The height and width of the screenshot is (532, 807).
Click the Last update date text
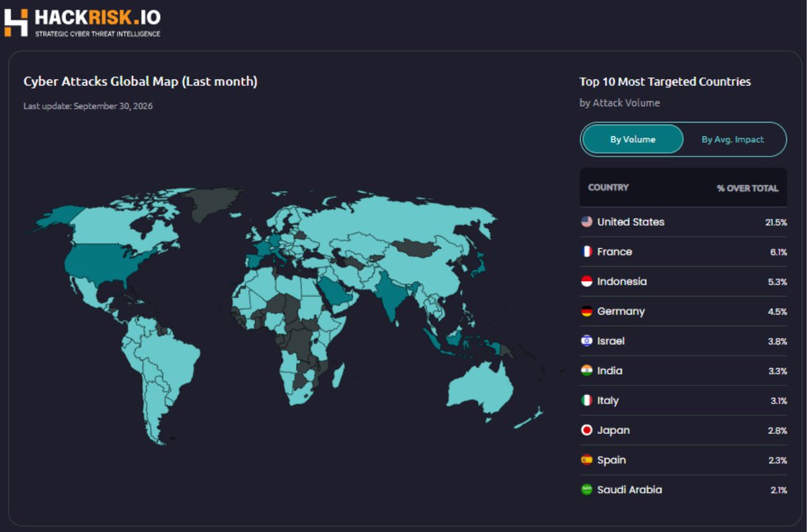[x=88, y=106]
